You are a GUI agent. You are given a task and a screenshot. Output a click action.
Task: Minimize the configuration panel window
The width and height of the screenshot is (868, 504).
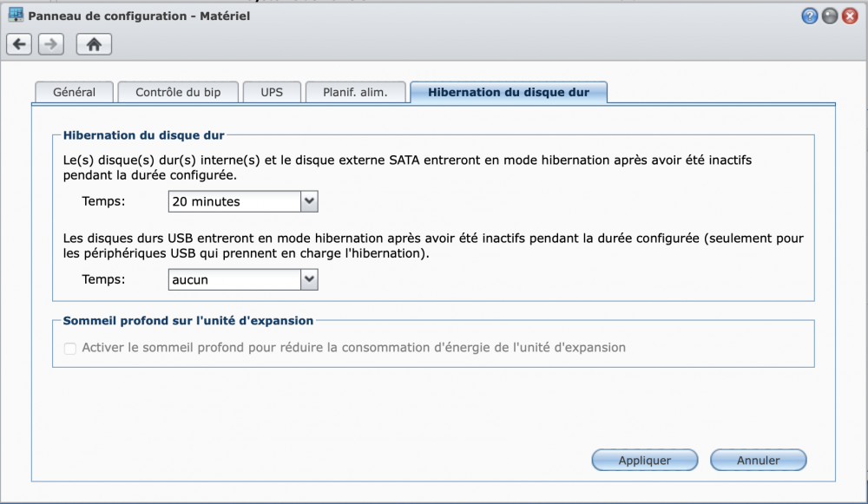830,16
